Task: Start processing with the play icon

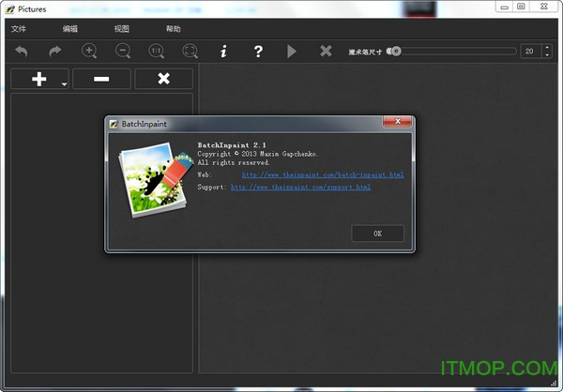Action: (x=292, y=52)
